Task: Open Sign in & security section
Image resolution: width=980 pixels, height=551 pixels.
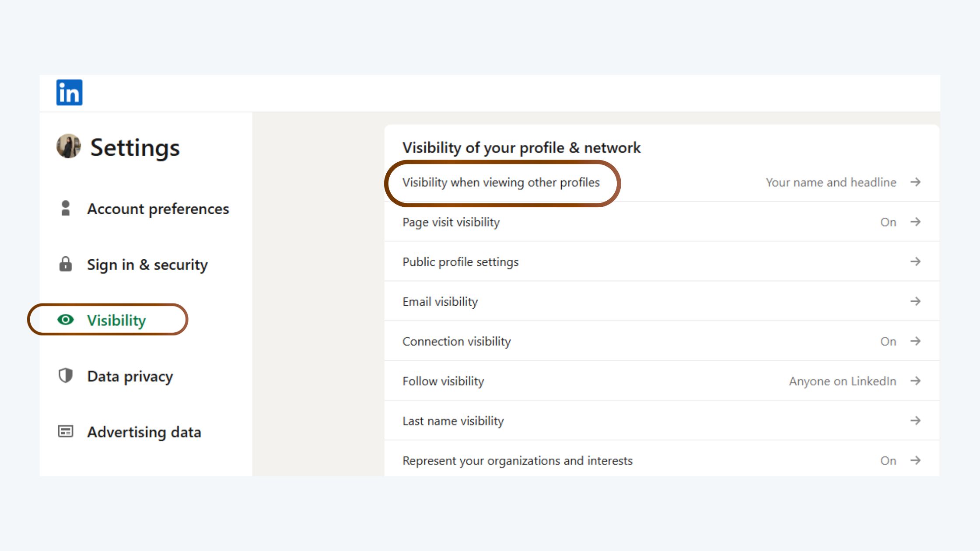Action: coord(147,265)
